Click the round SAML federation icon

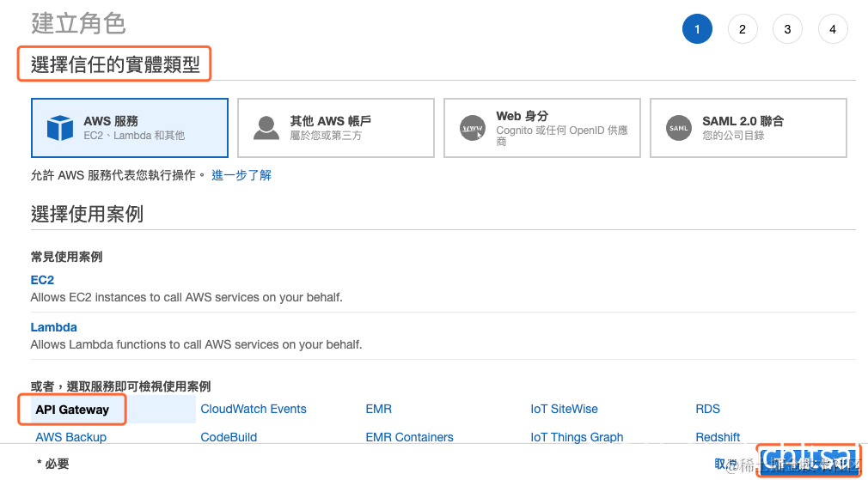point(679,128)
